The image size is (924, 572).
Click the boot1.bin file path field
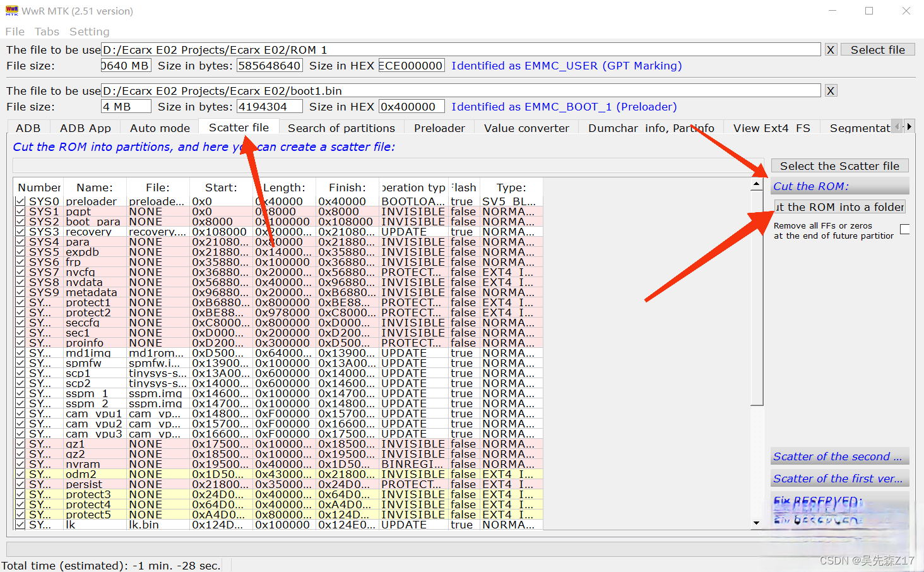click(461, 91)
